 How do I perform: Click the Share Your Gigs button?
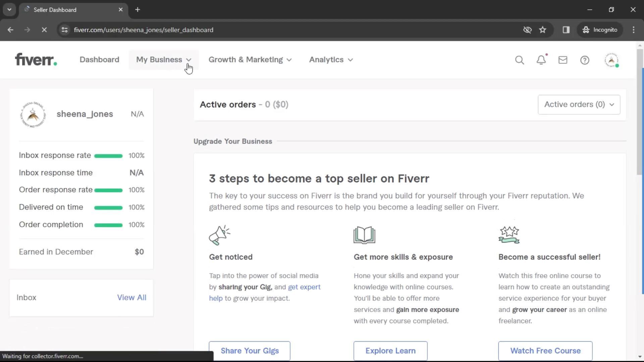[249, 351]
